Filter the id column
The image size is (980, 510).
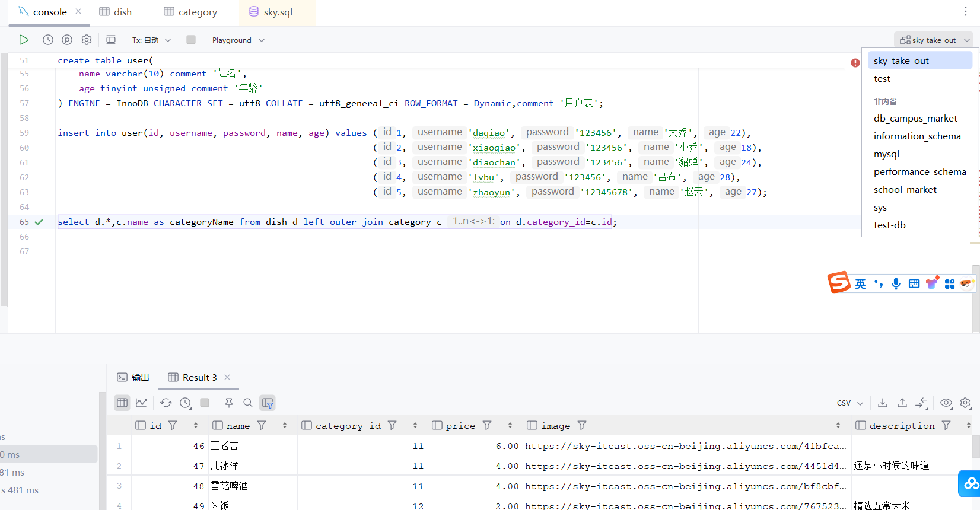point(173,425)
